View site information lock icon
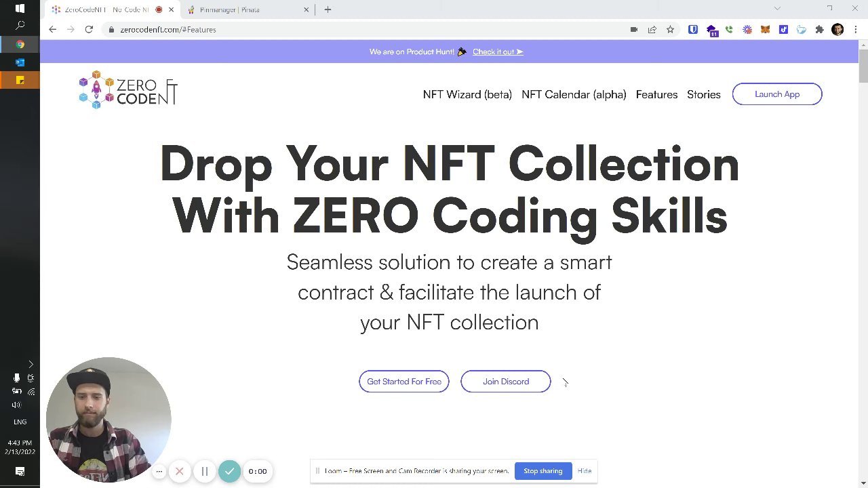 point(111,29)
